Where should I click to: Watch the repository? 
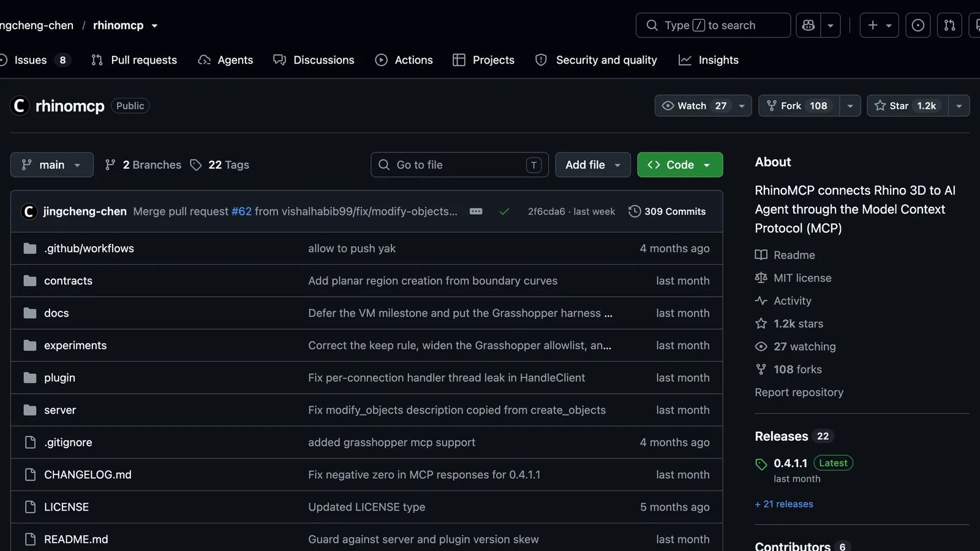coord(694,106)
